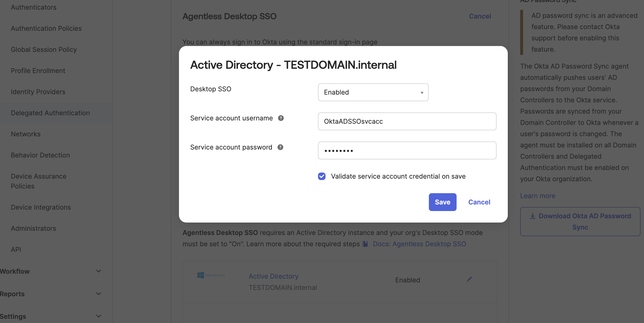Open Delegated Authentication in the sidebar

tap(50, 113)
